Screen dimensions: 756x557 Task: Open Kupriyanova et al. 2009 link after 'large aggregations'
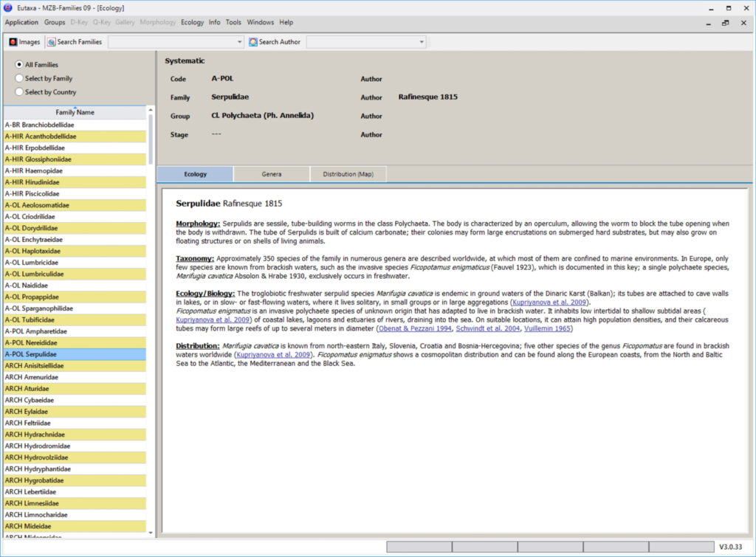pyautogui.click(x=549, y=302)
